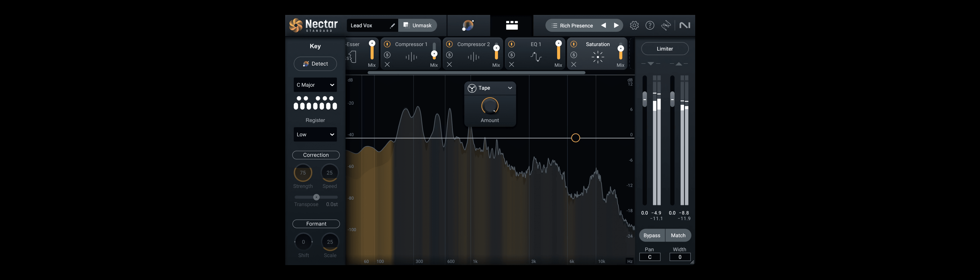This screenshot has width=980, height=280.
Task: Select the Compressor 2 waveform icon
Action: 473,57
